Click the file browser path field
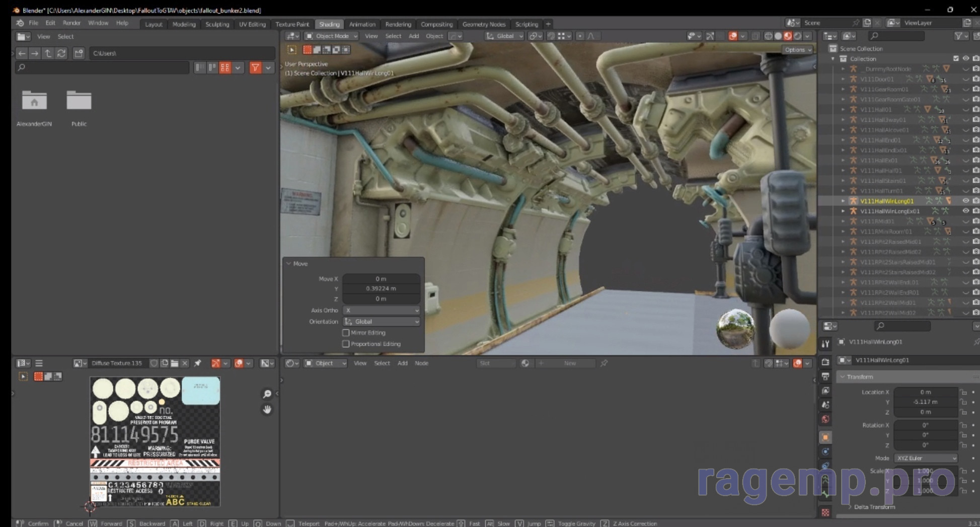 [x=182, y=53]
